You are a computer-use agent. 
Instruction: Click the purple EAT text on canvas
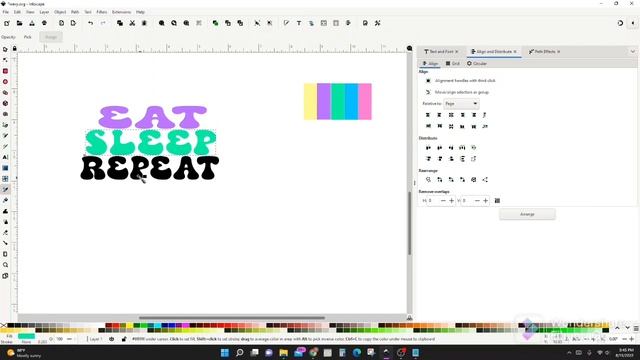153,117
